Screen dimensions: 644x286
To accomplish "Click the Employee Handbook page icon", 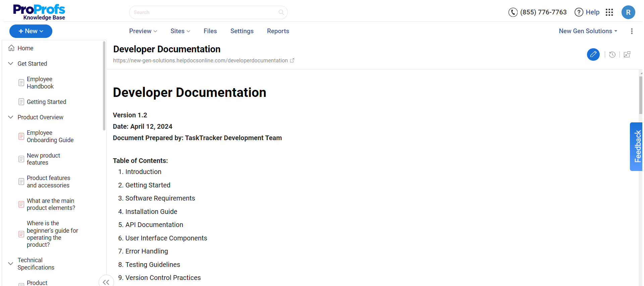I will [x=21, y=82].
